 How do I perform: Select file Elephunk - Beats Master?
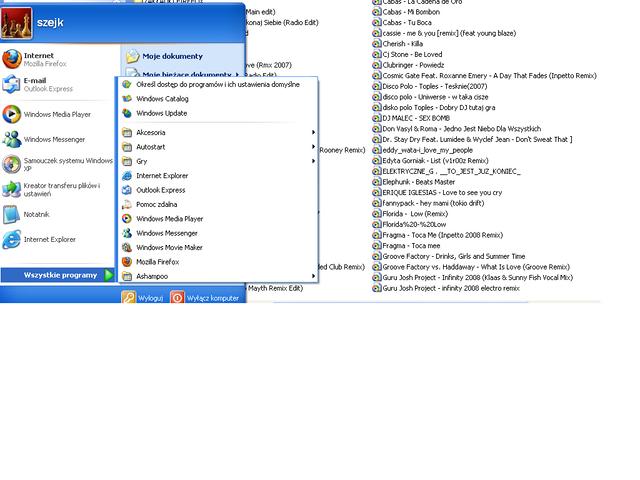point(418,182)
